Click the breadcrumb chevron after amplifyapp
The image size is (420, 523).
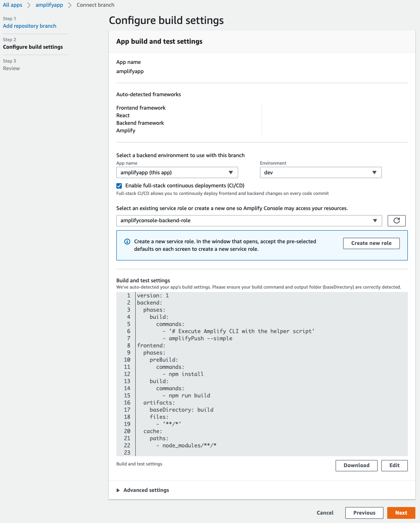tap(70, 5)
